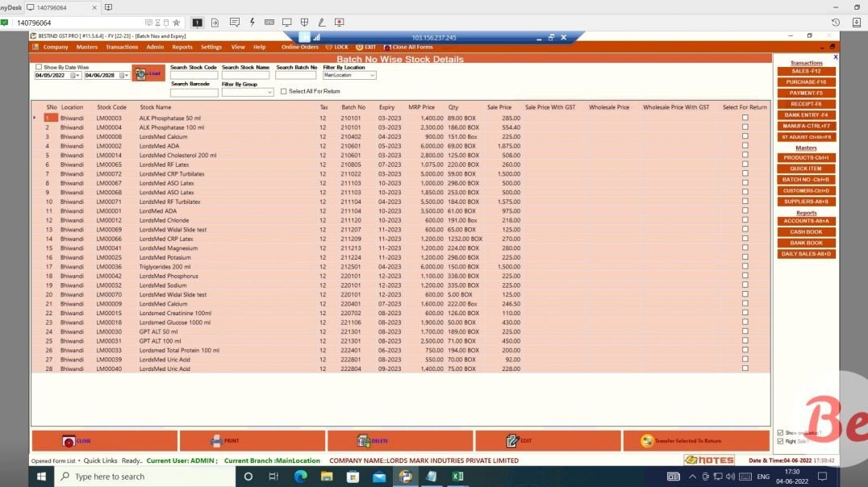Viewport: 868px width, 487px height.
Task: Click the Edit pencil icon at the bottom
Action: [x=513, y=440]
